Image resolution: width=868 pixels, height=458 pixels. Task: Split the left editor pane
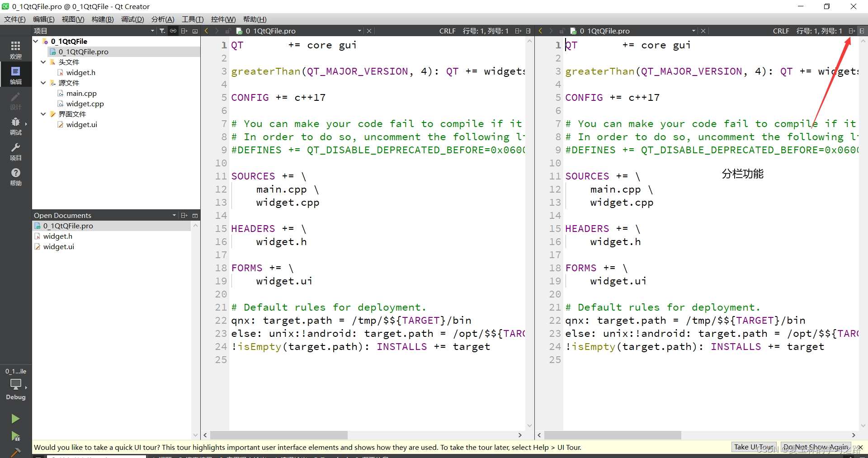tap(518, 31)
